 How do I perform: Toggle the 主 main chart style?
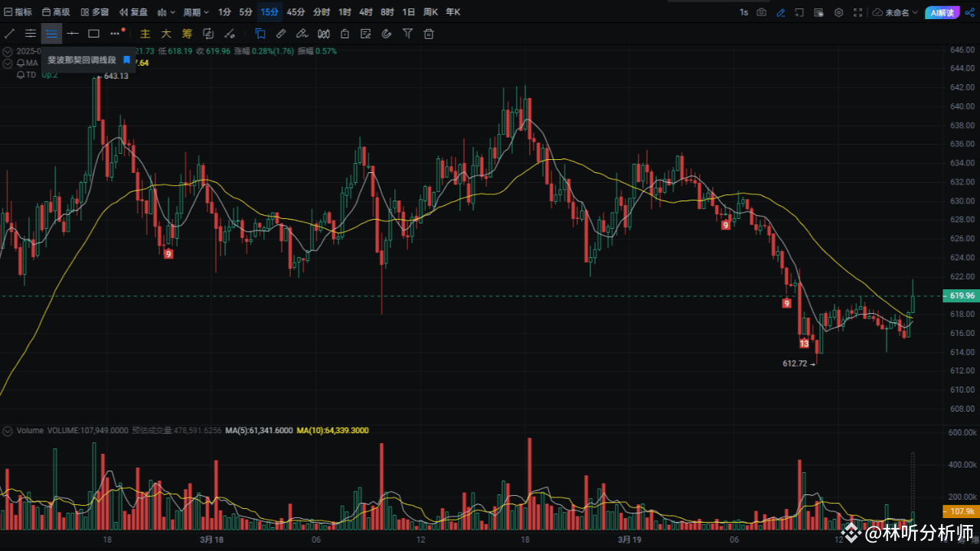point(145,33)
